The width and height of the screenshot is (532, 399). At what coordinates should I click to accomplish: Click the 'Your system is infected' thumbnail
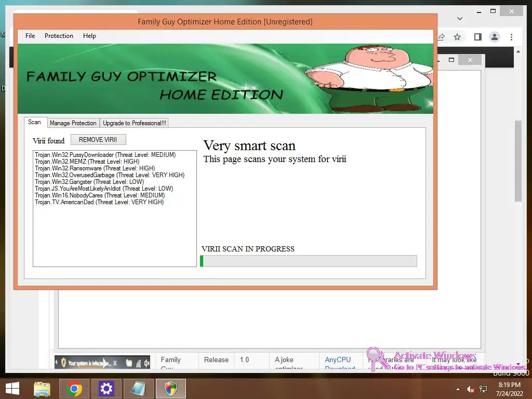point(102,363)
